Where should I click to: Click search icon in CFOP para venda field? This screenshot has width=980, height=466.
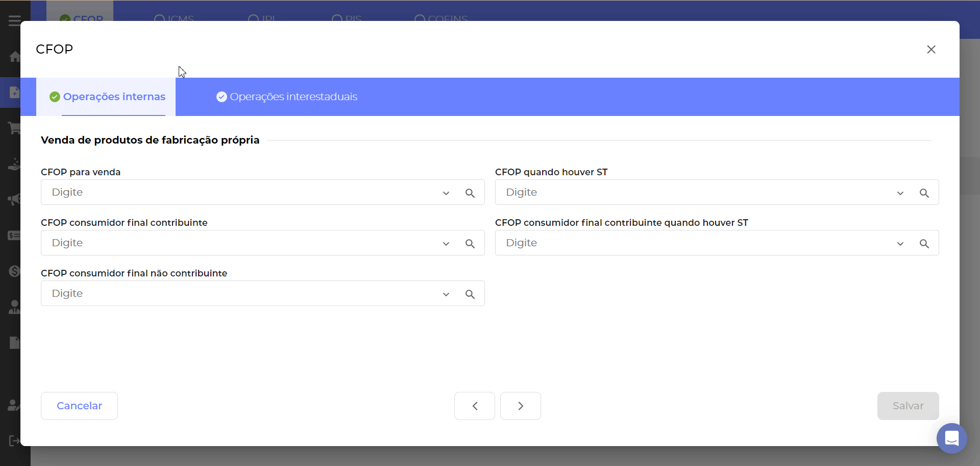coord(470,193)
